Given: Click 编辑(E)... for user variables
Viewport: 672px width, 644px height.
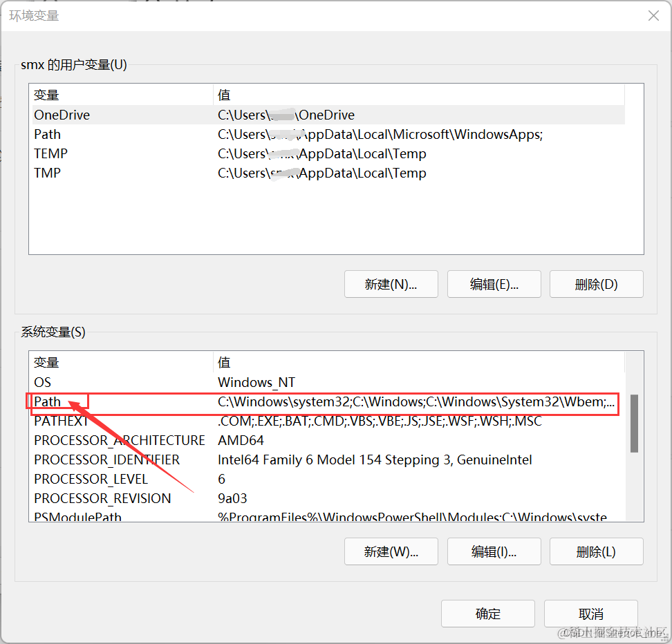Looking at the screenshot, I should [494, 284].
